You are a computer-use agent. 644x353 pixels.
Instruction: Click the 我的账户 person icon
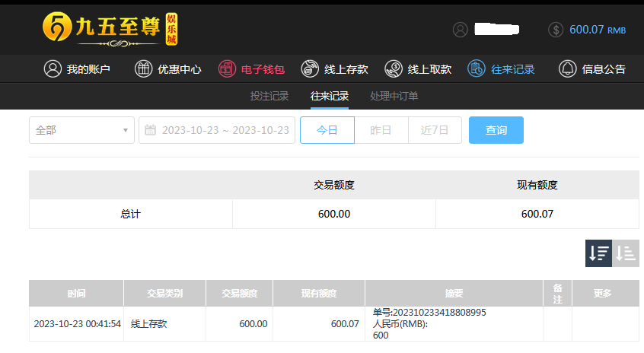[53, 68]
